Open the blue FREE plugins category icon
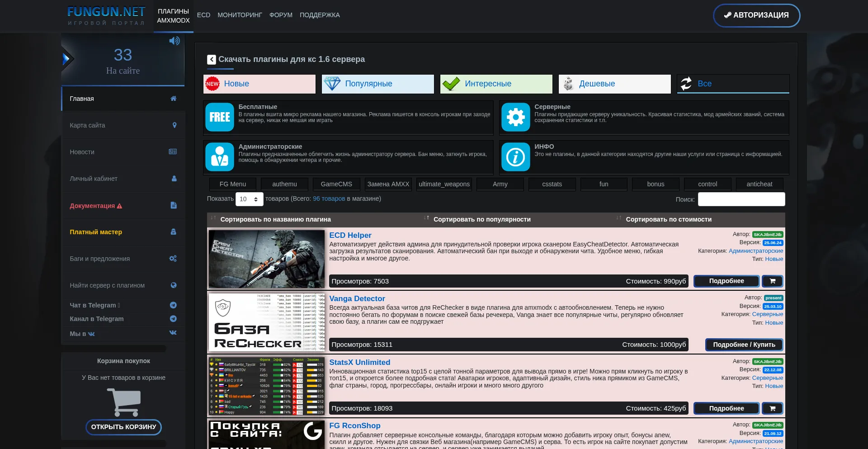Image resolution: width=868 pixels, height=449 pixels. click(220, 117)
